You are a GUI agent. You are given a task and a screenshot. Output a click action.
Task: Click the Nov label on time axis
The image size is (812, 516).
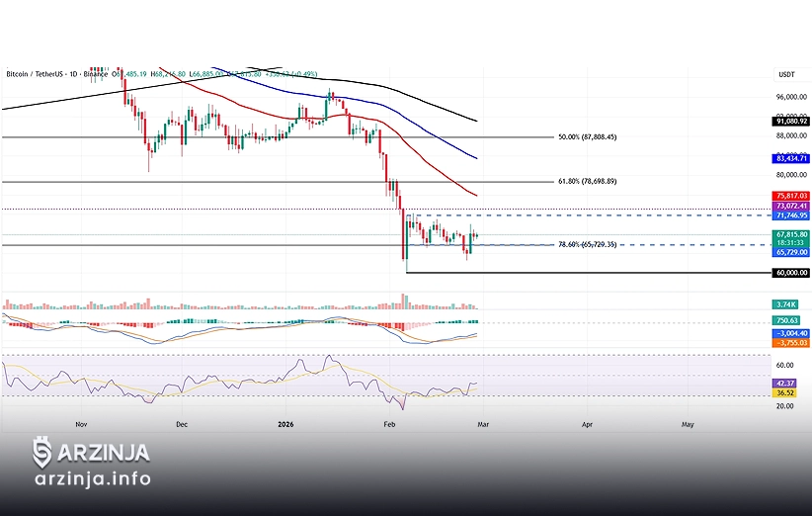(x=81, y=423)
